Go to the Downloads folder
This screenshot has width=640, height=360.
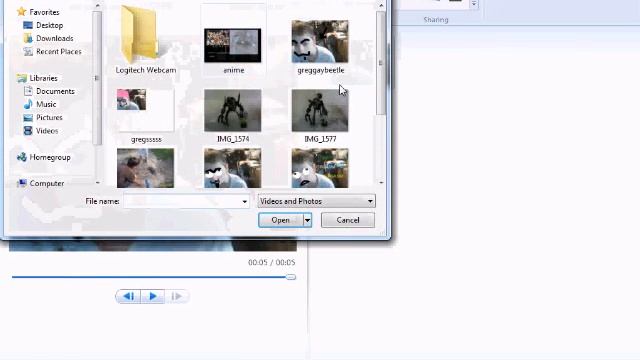(55, 38)
